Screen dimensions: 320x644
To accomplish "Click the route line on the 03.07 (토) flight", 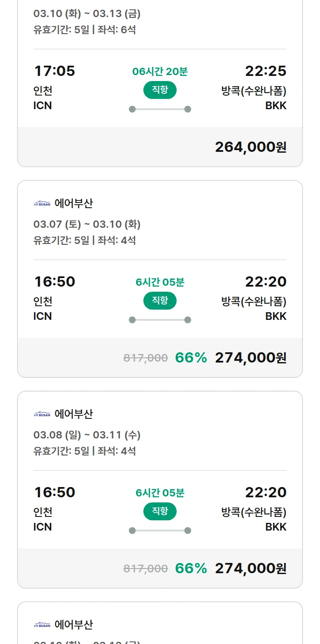I will point(160,320).
